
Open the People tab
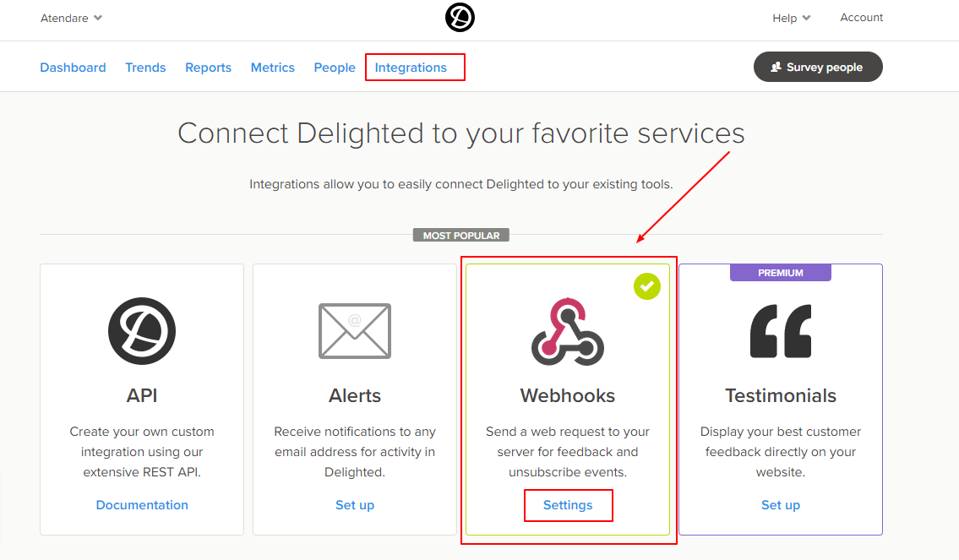(335, 68)
